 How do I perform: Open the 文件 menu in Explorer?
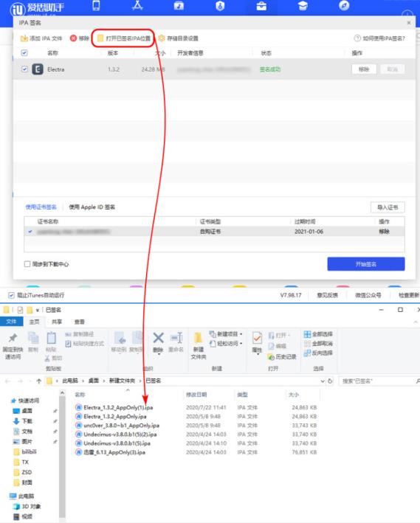coord(11,322)
